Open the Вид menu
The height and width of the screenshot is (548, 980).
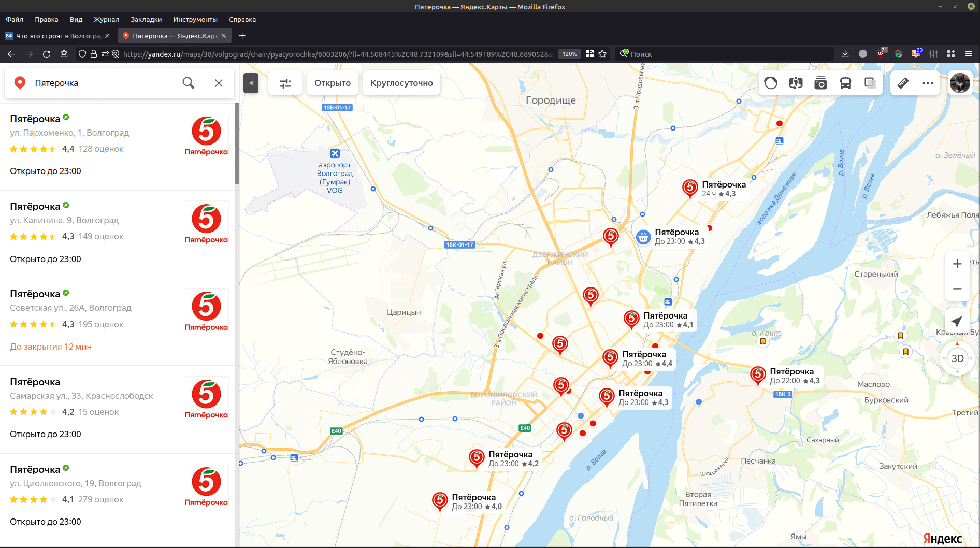pyautogui.click(x=76, y=19)
